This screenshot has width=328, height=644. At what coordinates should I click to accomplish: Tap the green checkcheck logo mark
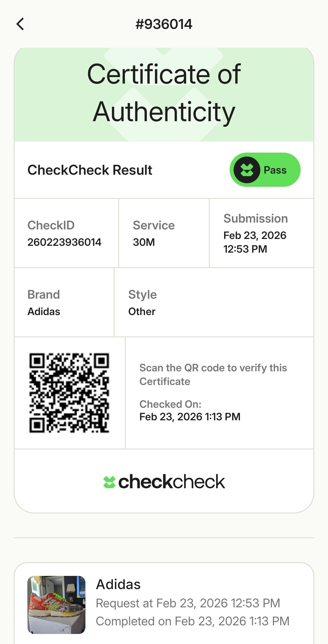point(109,482)
